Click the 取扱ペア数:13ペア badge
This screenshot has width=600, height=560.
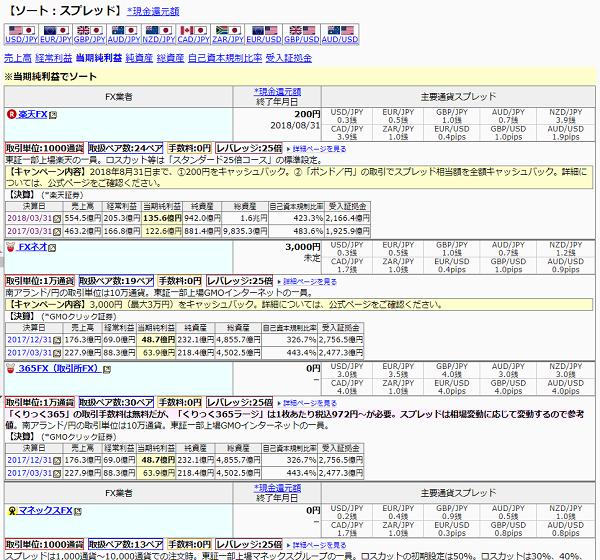pos(126,544)
